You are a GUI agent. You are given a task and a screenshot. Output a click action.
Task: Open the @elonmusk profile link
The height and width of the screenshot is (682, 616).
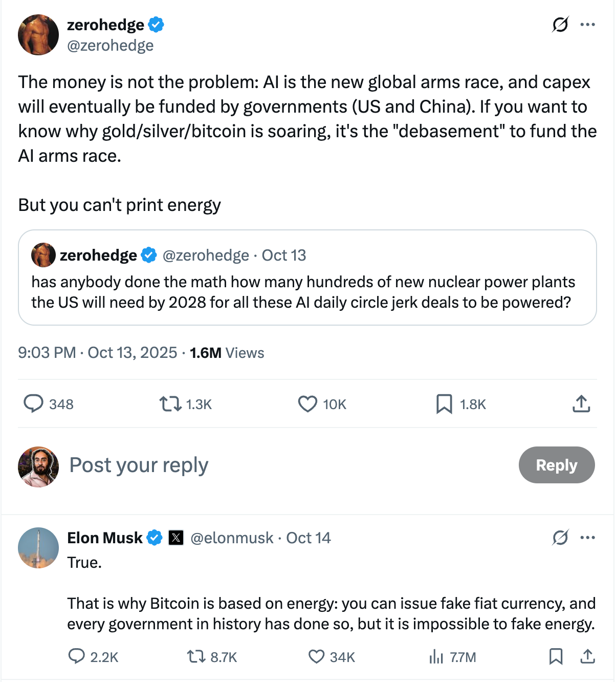(x=232, y=538)
